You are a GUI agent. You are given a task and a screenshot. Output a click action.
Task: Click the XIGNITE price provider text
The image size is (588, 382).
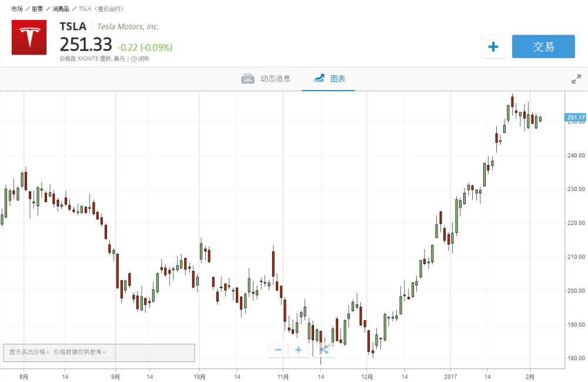pyautogui.click(x=88, y=58)
